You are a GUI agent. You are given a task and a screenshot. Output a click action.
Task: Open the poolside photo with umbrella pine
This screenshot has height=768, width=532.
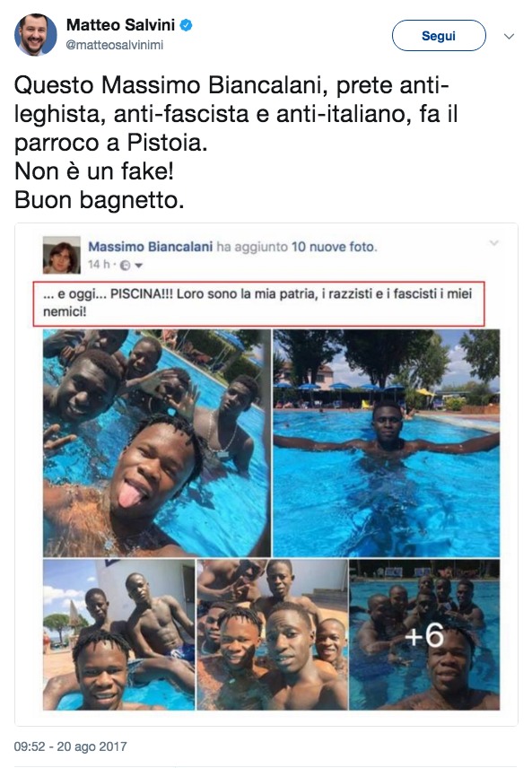pyautogui.click(x=119, y=635)
